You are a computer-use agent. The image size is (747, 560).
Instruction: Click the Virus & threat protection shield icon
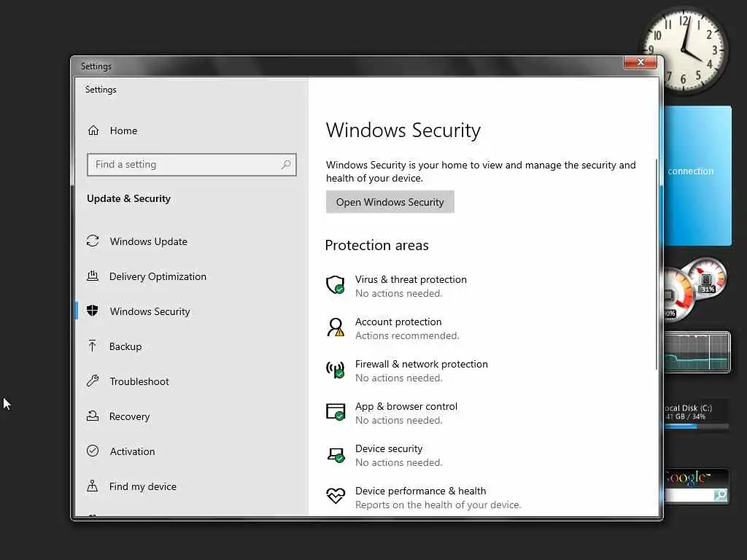point(336,285)
